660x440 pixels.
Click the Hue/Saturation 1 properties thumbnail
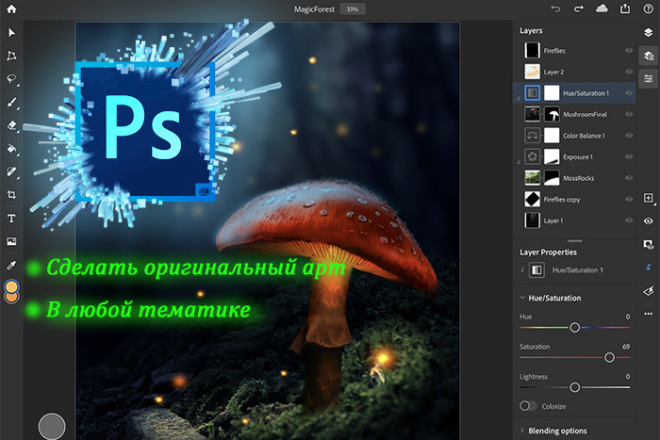click(x=537, y=270)
